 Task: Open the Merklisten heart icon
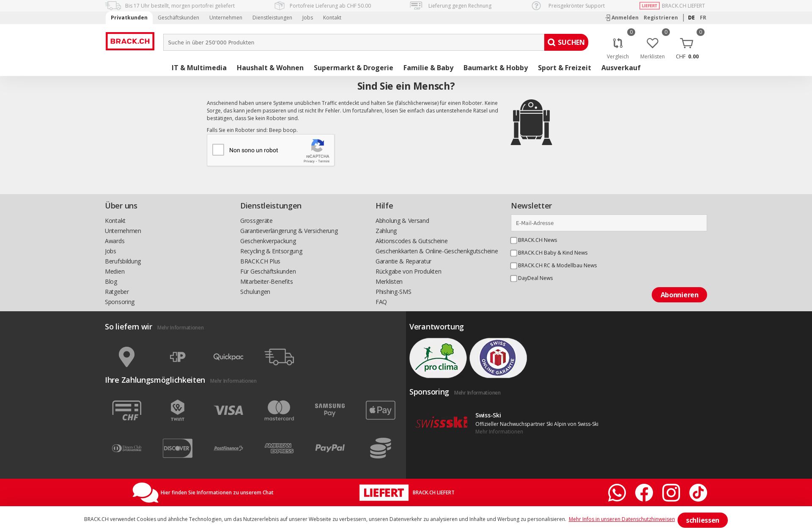tap(653, 43)
